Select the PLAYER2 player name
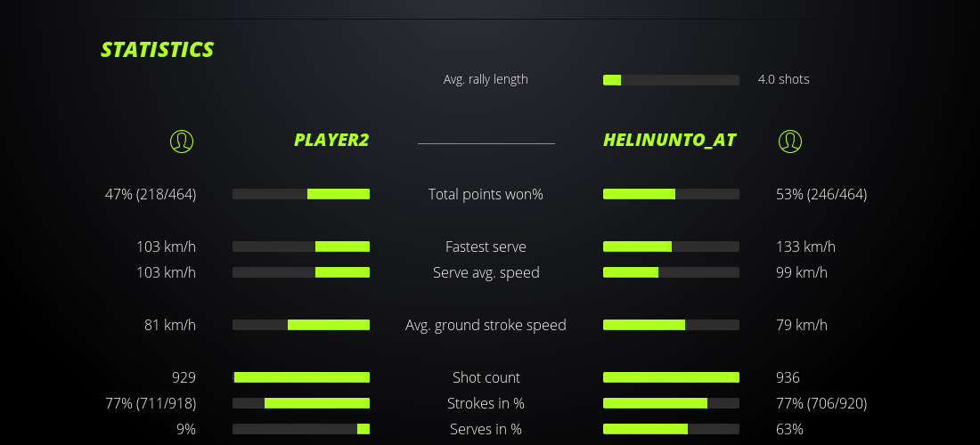This screenshot has width=980, height=445. tap(331, 140)
